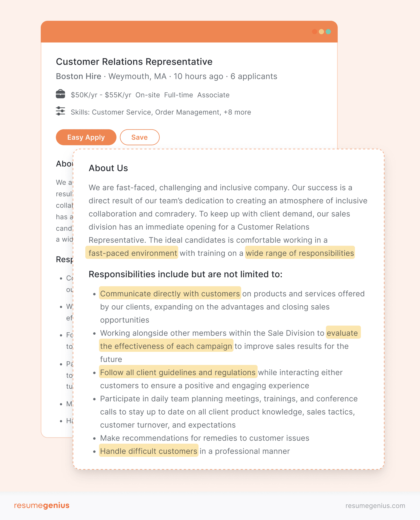Select the On-site job tag
420x520 pixels.
click(148, 95)
